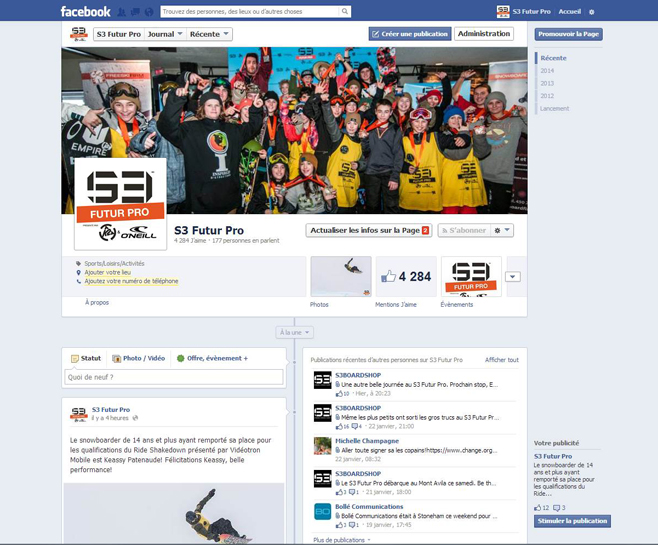
Task: Click the S3 Futur Pro profile picture
Action: [x=120, y=204]
